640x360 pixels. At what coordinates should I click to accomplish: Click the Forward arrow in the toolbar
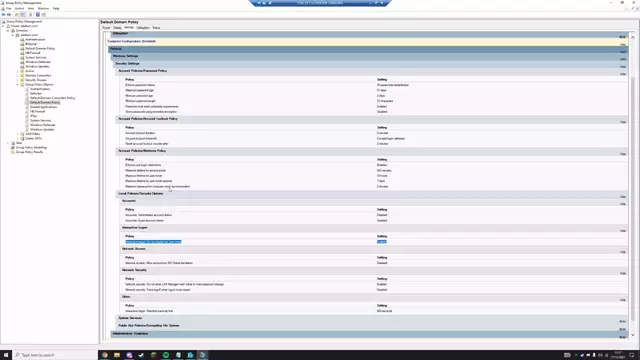point(9,14)
